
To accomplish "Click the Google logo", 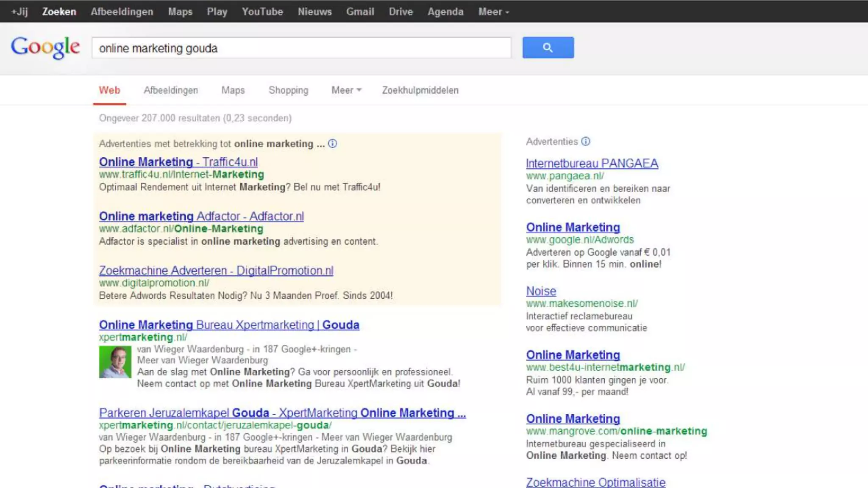I will pyautogui.click(x=45, y=47).
